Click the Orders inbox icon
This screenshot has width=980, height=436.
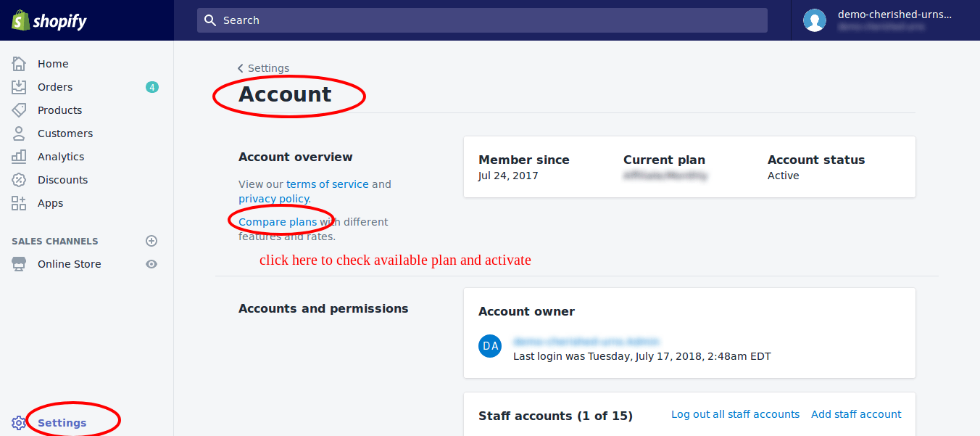pyautogui.click(x=19, y=87)
